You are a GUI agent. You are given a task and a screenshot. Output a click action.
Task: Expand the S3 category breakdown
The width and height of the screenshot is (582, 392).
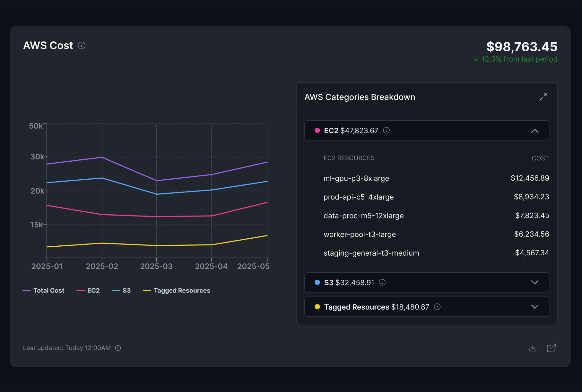tap(535, 283)
